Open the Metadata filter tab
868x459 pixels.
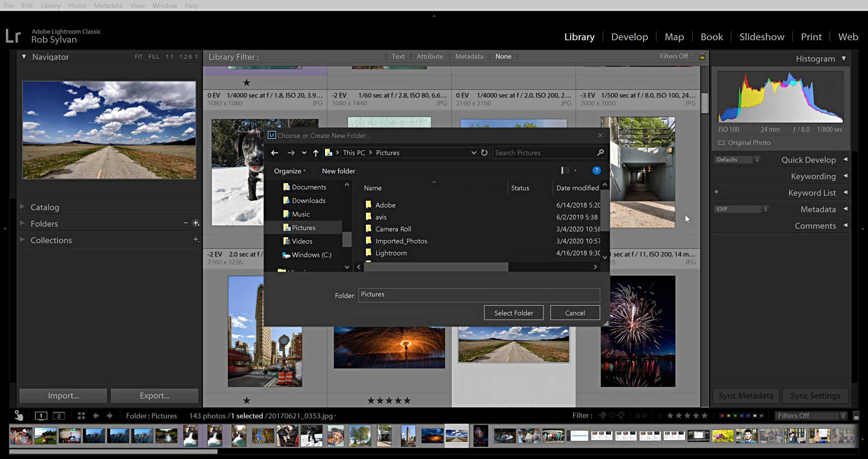coord(469,56)
